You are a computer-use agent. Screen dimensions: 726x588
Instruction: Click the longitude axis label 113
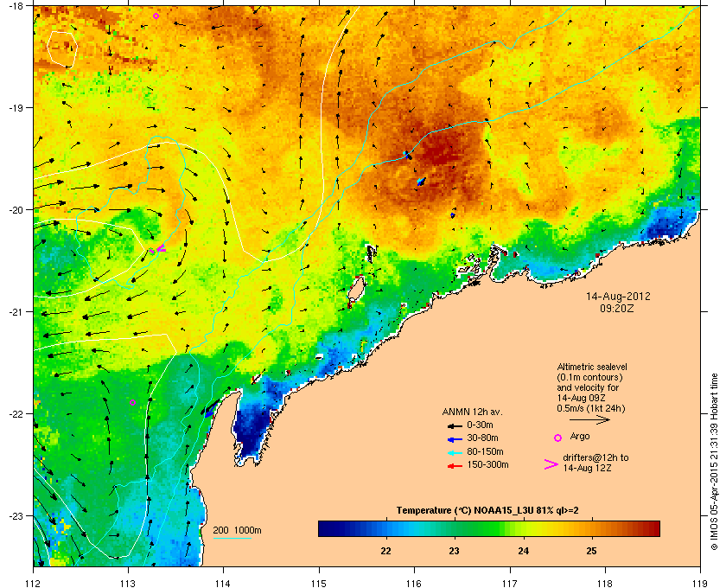pos(128,583)
